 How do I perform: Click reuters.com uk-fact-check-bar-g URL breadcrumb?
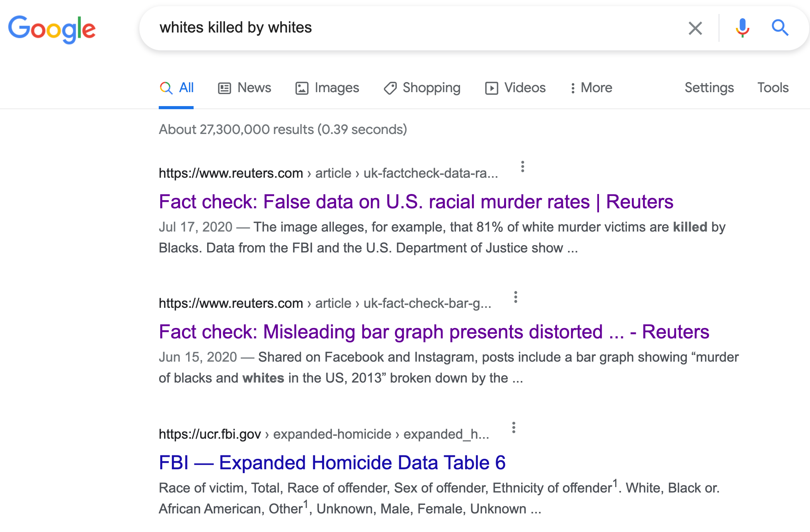tap(325, 303)
